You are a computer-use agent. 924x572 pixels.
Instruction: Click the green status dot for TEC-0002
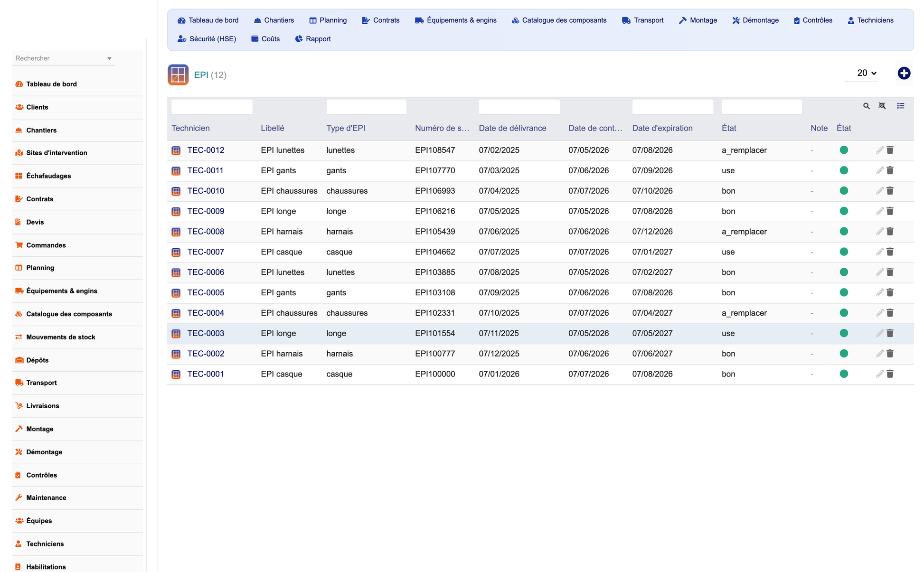point(843,354)
